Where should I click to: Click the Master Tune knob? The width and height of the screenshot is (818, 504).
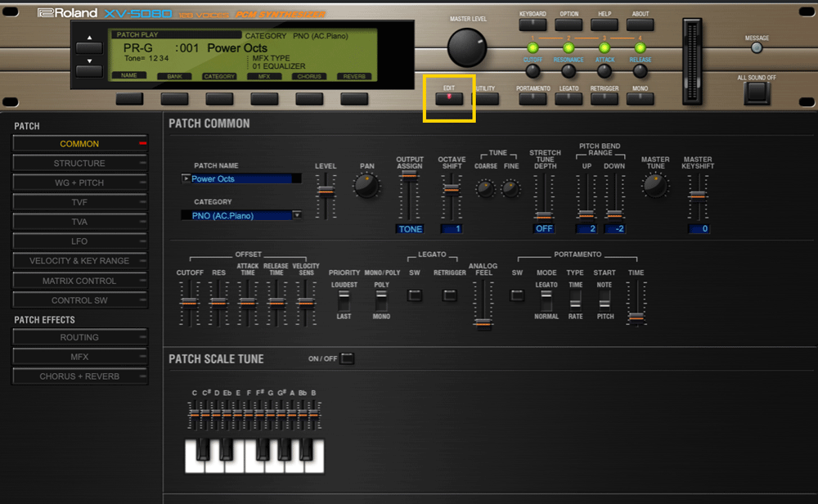[x=655, y=185]
